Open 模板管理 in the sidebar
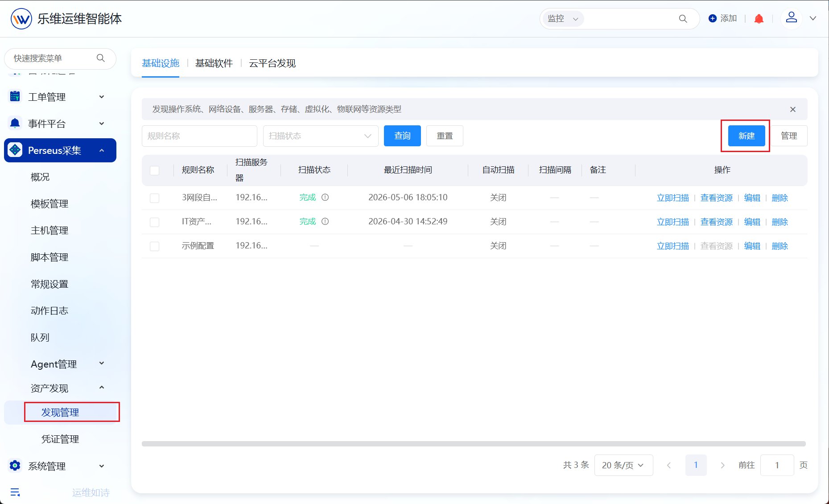 [49, 204]
